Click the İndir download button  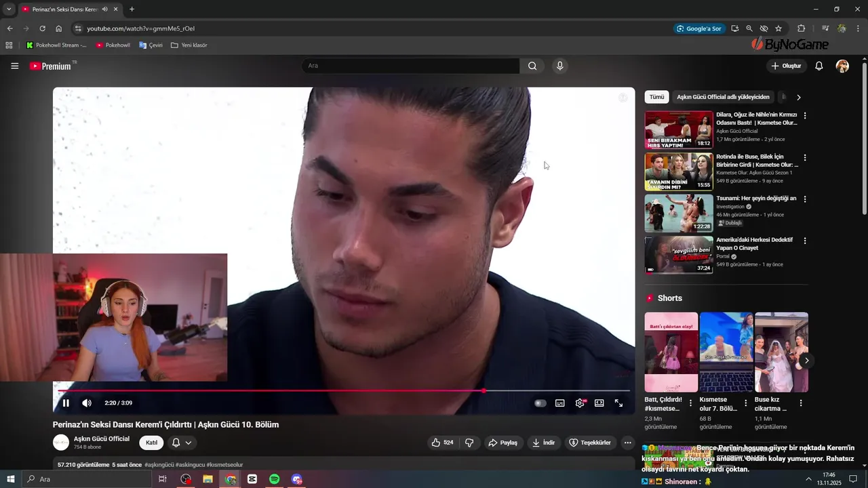[x=544, y=443]
